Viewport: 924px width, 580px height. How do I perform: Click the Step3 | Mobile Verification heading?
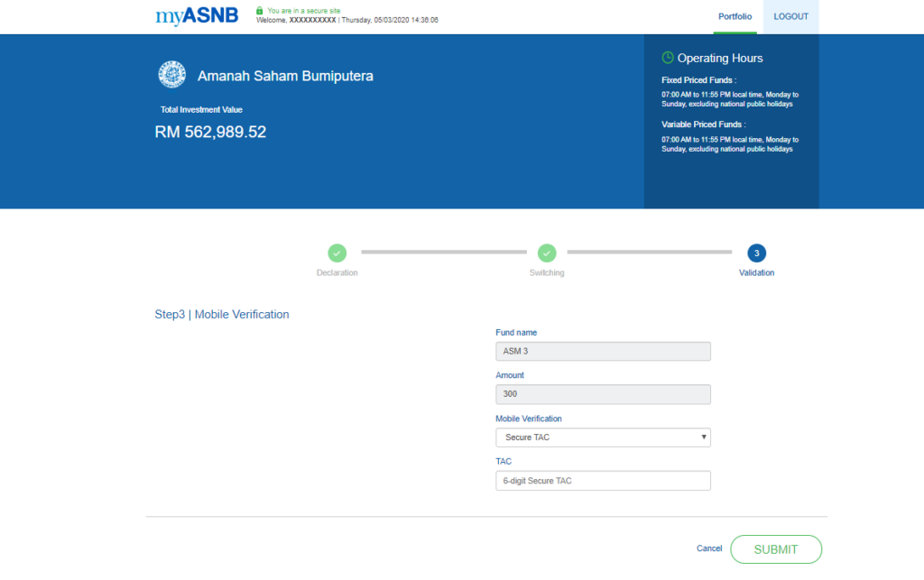point(222,315)
